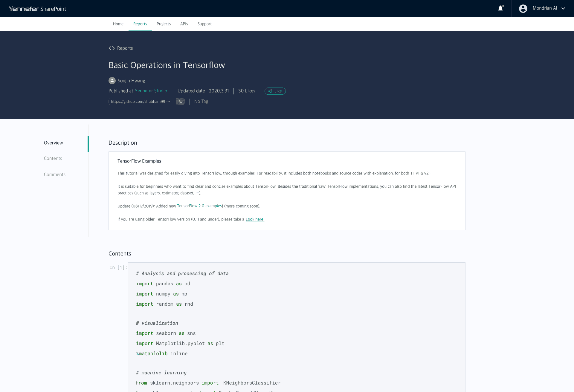Follow the Look here! link
574x392 pixels.
pyautogui.click(x=255, y=219)
